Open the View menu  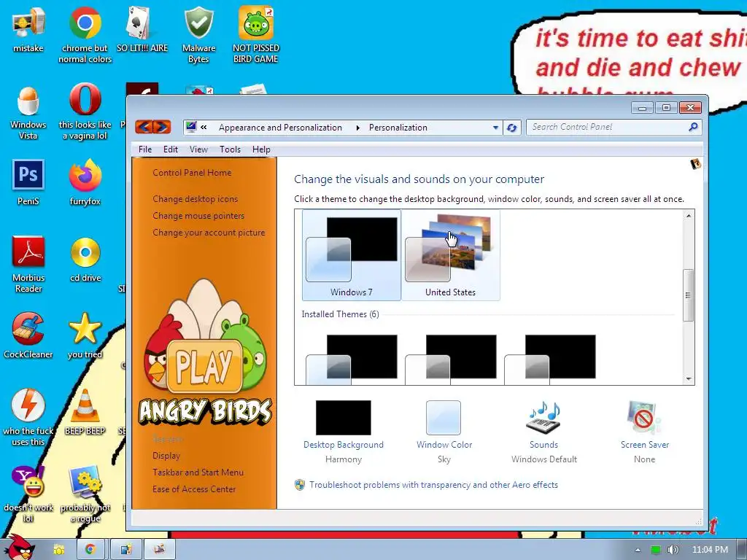pos(198,149)
